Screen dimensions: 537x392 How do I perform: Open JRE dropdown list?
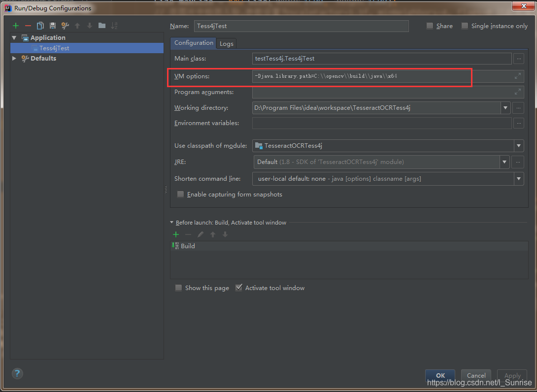[x=504, y=162]
